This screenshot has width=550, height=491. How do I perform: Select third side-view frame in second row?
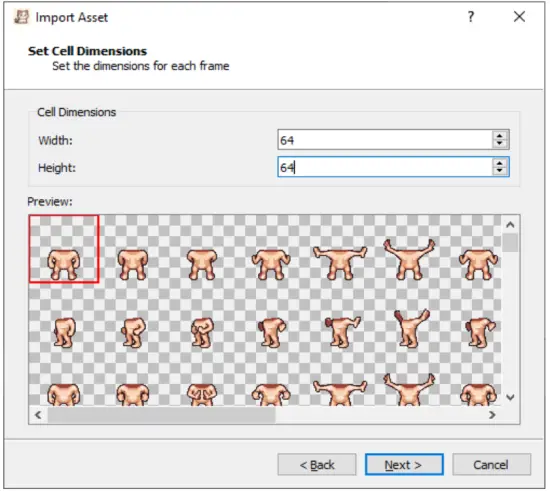202,332
